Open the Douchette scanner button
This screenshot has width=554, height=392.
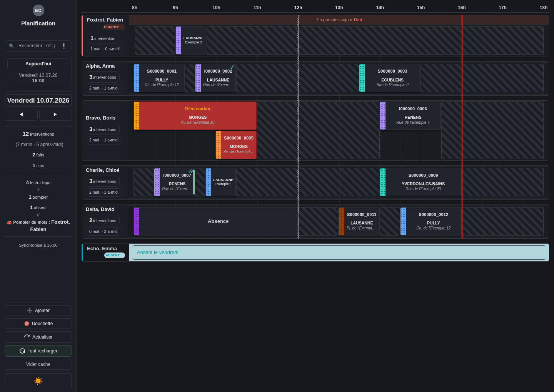[38, 324]
